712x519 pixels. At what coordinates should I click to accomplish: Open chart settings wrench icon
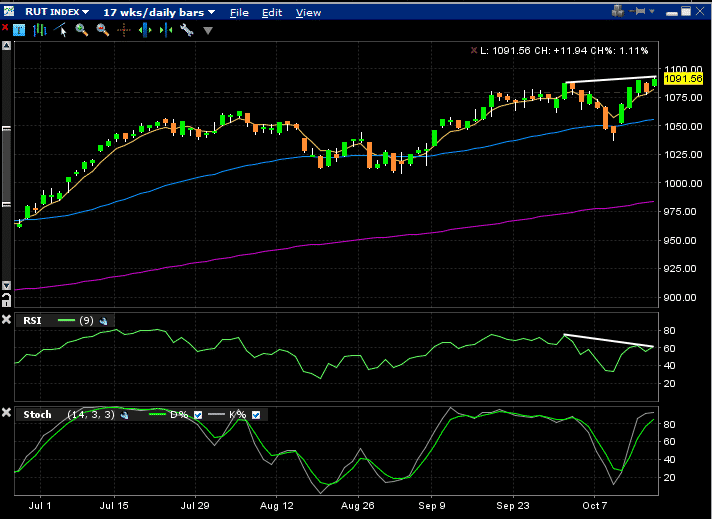(x=187, y=30)
